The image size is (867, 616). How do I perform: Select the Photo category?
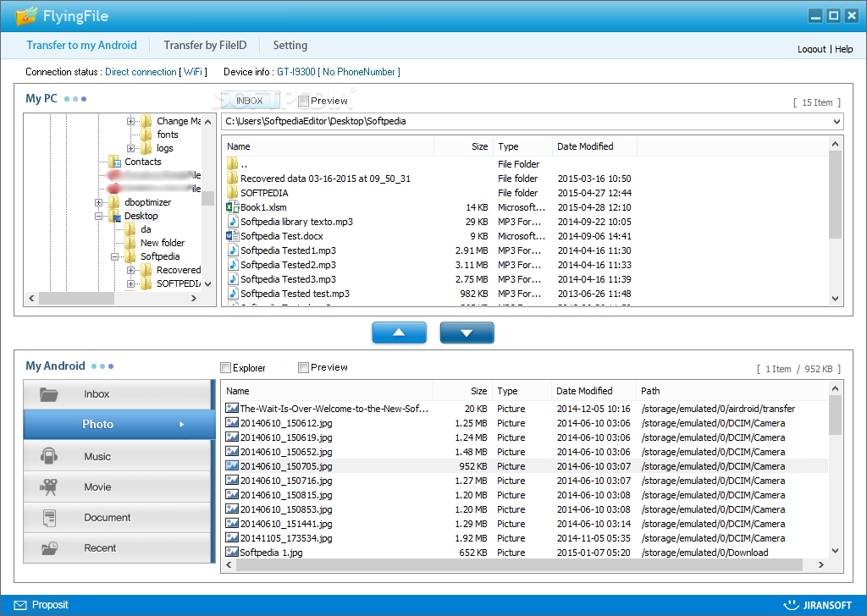118,424
